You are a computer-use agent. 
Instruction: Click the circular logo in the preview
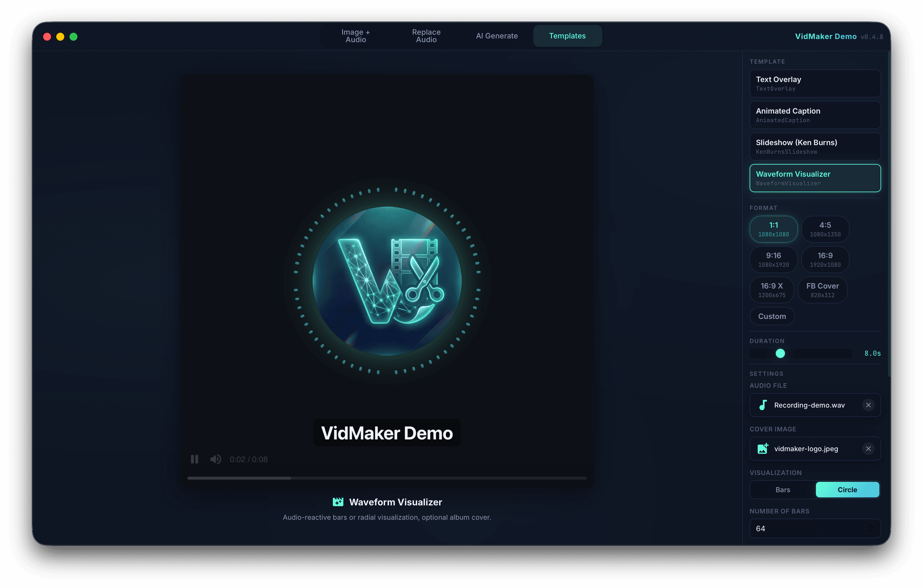click(x=387, y=281)
